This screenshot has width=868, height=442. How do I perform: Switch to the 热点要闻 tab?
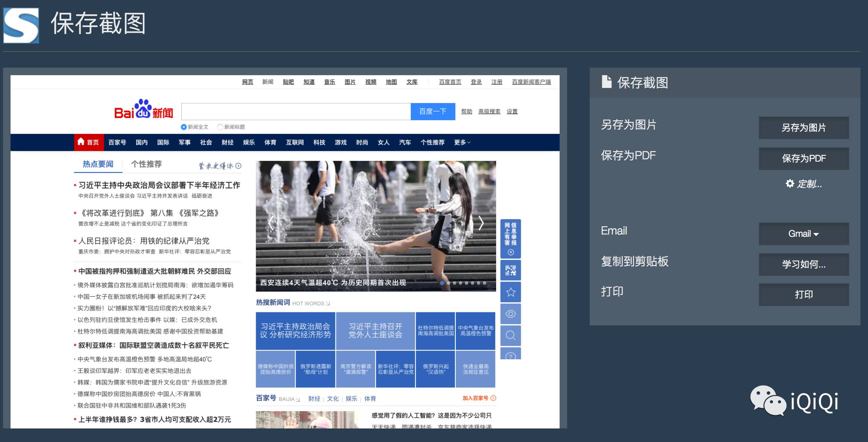click(98, 164)
